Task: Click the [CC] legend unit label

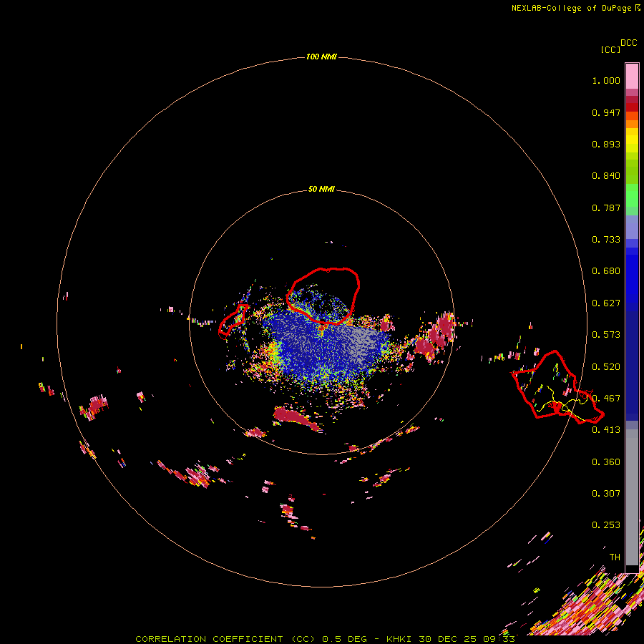Action: pos(610,49)
